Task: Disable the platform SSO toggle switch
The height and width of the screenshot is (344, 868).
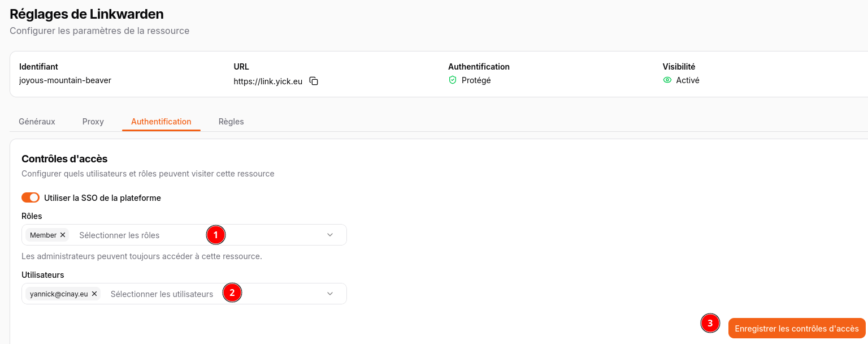Action: [x=31, y=197]
